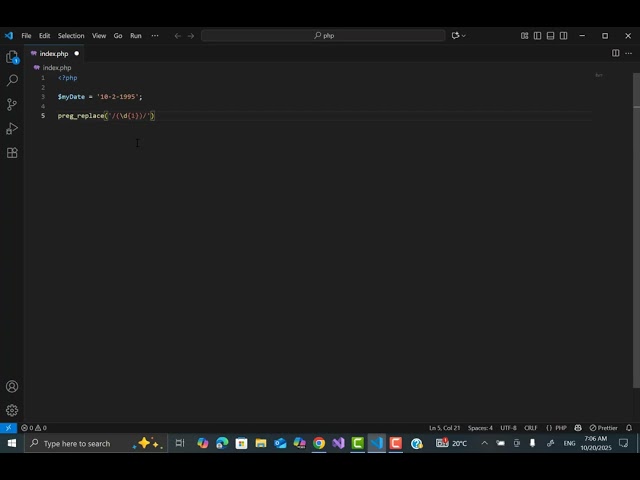Open Microsoft Store from the taskbar
Viewport: 640px width, 480px height.
click(242, 443)
